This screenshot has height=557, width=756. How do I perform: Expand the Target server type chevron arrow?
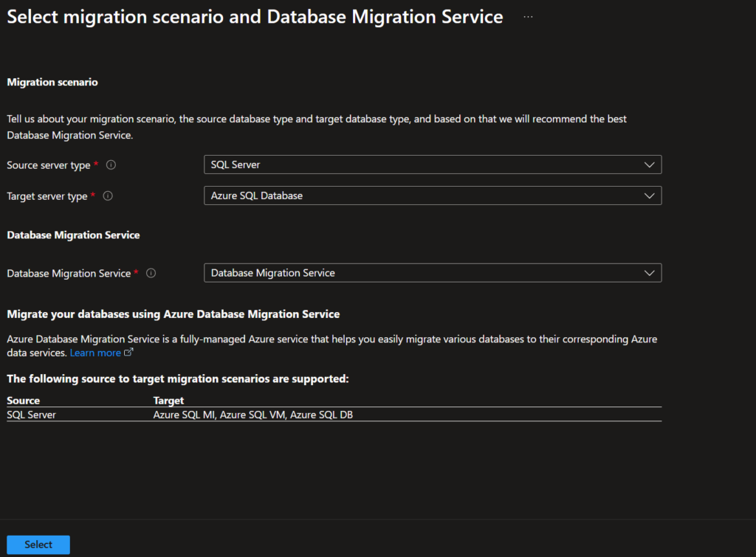click(649, 196)
